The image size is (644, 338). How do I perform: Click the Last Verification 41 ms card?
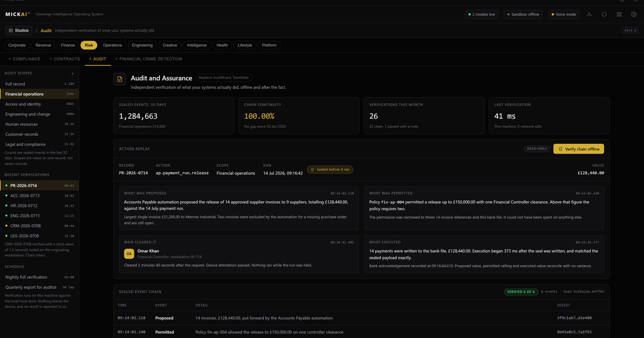point(549,115)
